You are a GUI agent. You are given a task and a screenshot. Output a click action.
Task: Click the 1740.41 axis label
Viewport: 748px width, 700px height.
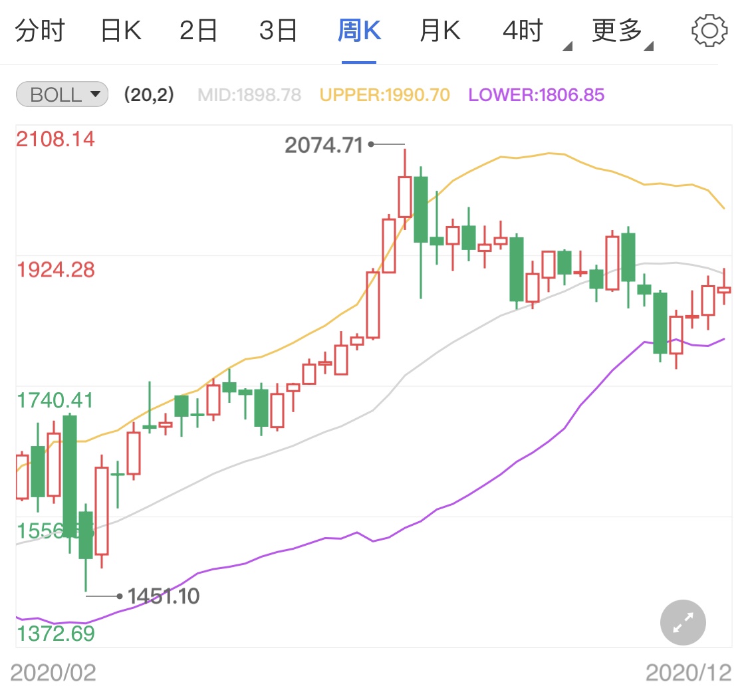click(55, 401)
